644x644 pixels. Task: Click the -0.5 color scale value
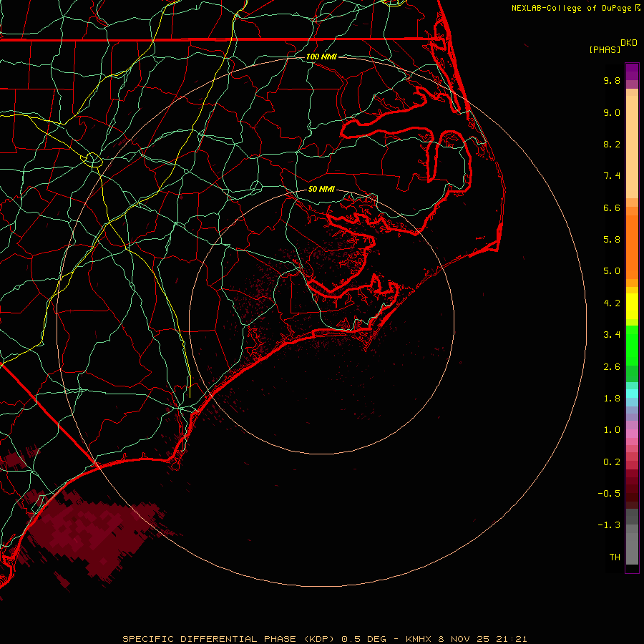(x=609, y=494)
